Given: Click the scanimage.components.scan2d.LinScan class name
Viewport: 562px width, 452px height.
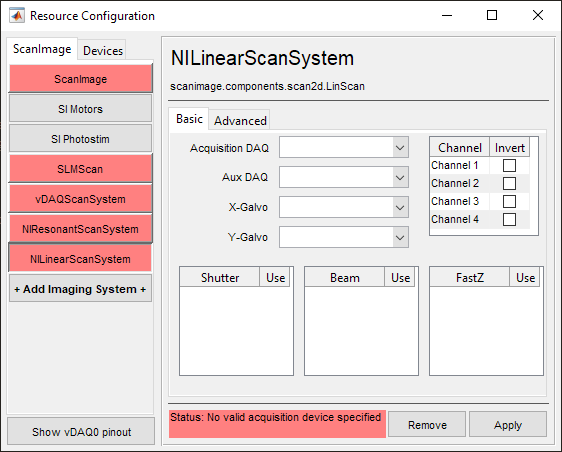Looking at the screenshot, I should click(267, 86).
